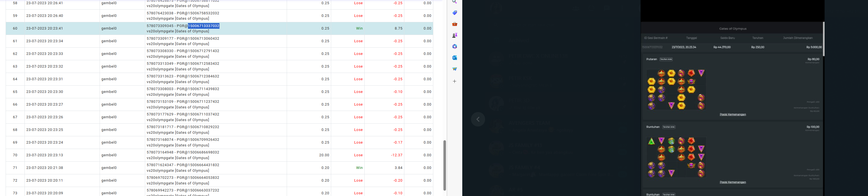Click the Gates of Olympus panel title
The image size is (868, 196).
pos(733,29)
